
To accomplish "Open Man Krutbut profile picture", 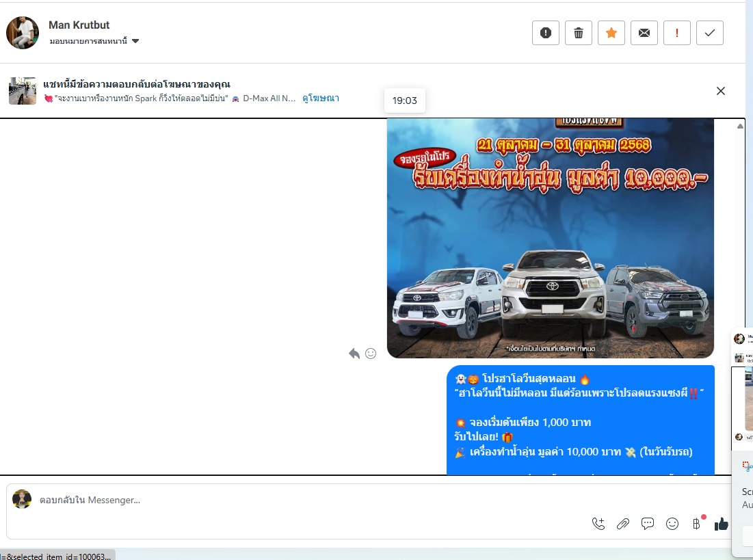I will 22,33.
